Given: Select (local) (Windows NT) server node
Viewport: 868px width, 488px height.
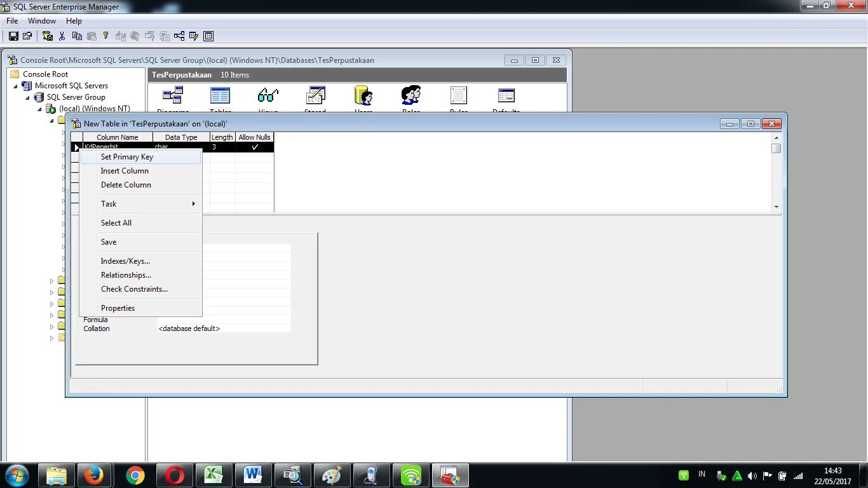Looking at the screenshot, I should pyautogui.click(x=95, y=109).
